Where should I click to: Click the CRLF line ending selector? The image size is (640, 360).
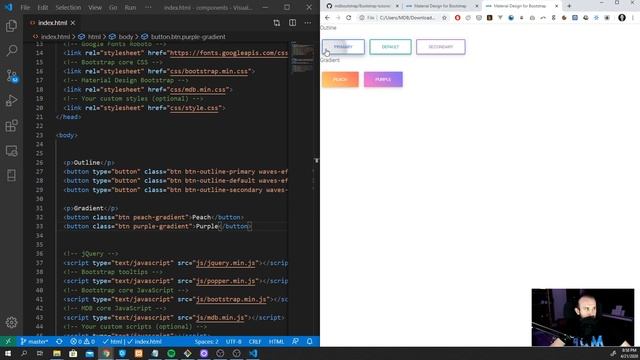click(x=255, y=342)
